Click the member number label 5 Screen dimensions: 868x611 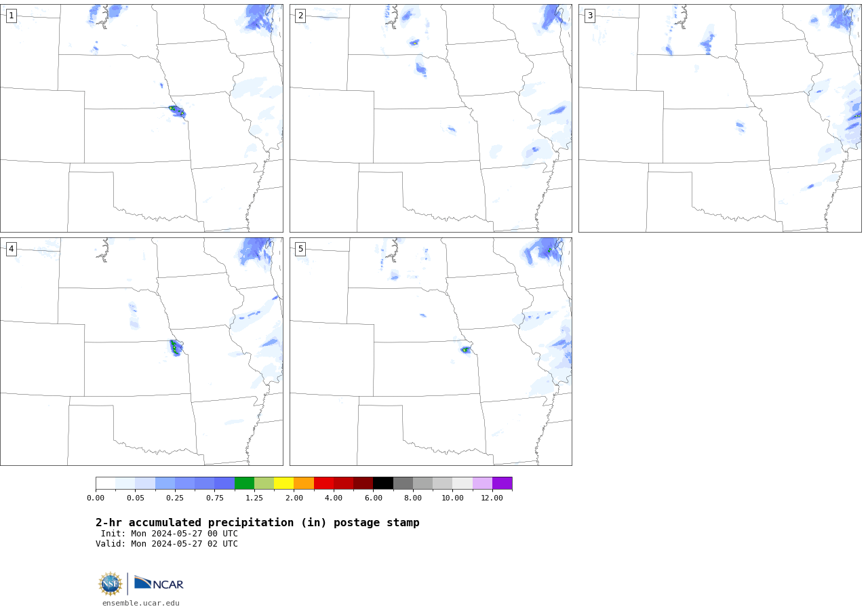(x=300, y=249)
